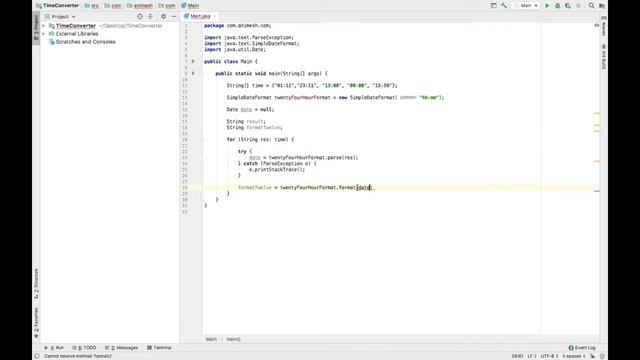Collapse all in Project panel
This screenshot has height=360, width=640.
pos(150,16)
